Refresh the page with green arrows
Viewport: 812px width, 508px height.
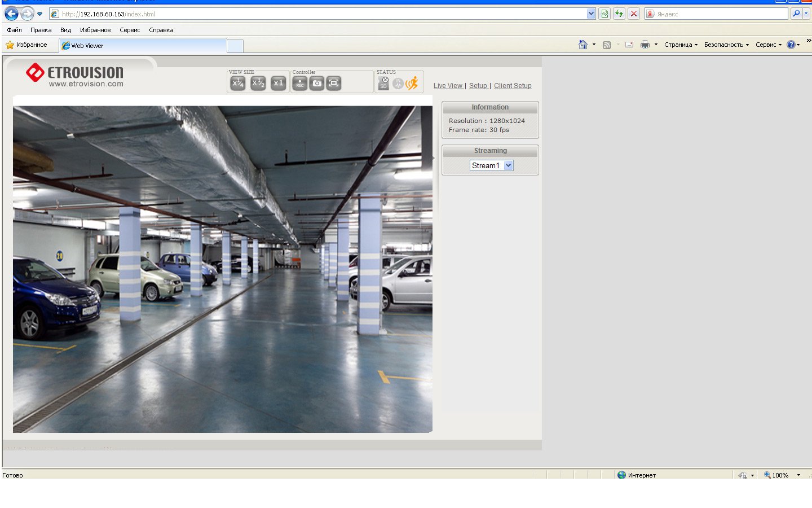pyautogui.click(x=619, y=14)
